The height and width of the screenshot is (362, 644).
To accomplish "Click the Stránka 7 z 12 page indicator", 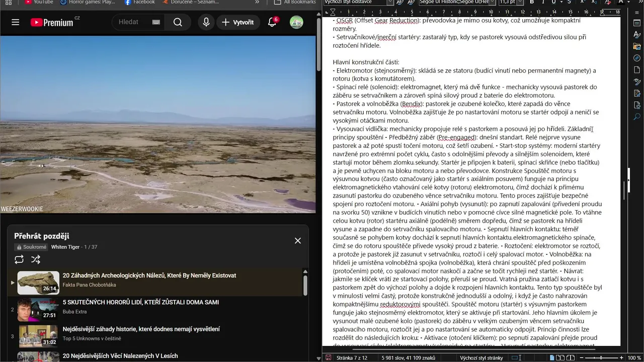I will tap(352, 358).
